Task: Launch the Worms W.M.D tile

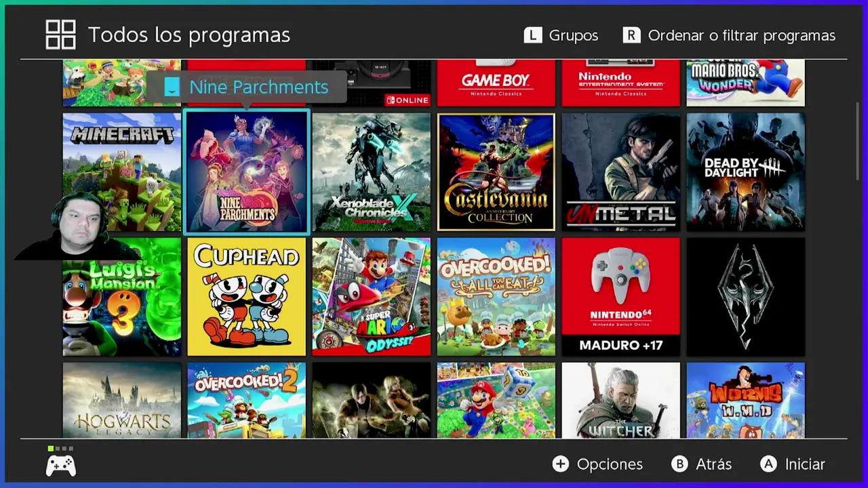Action: [746, 401]
